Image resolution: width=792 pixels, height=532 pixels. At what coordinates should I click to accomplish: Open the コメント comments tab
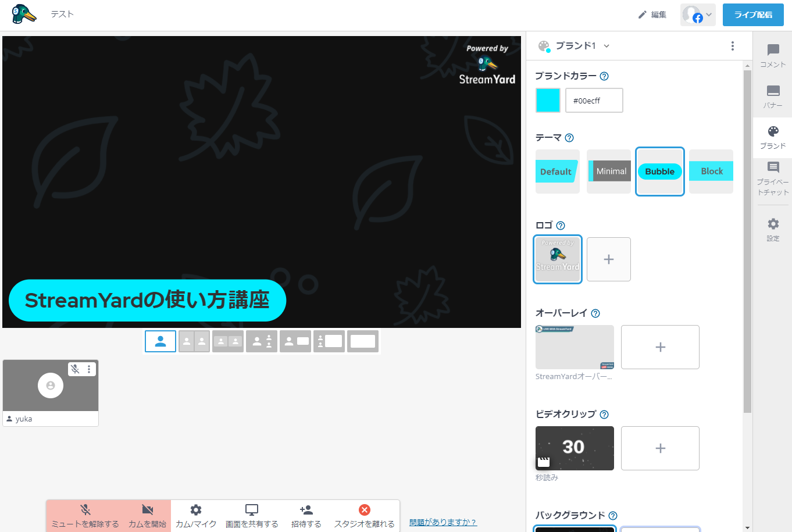(773, 56)
